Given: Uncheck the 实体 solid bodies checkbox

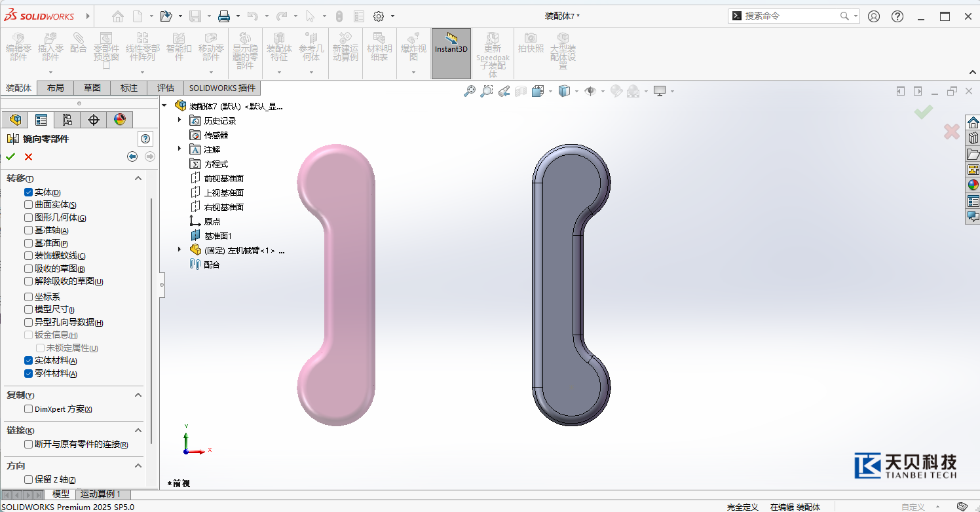Looking at the screenshot, I should (x=29, y=192).
